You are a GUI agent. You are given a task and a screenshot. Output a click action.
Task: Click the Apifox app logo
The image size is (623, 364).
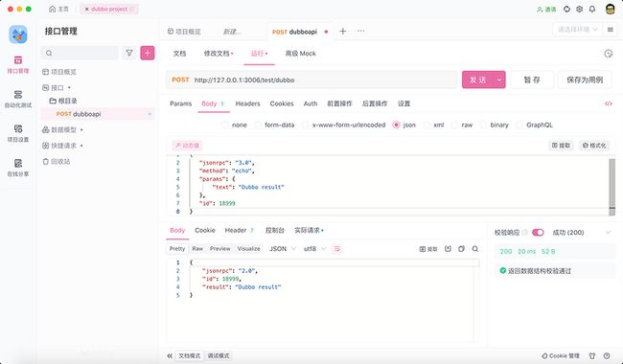point(18,34)
